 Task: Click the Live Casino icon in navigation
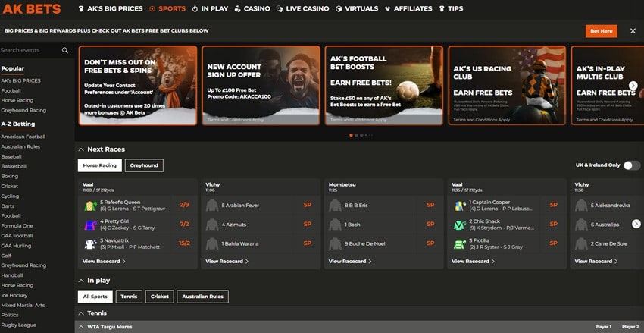click(280, 8)
